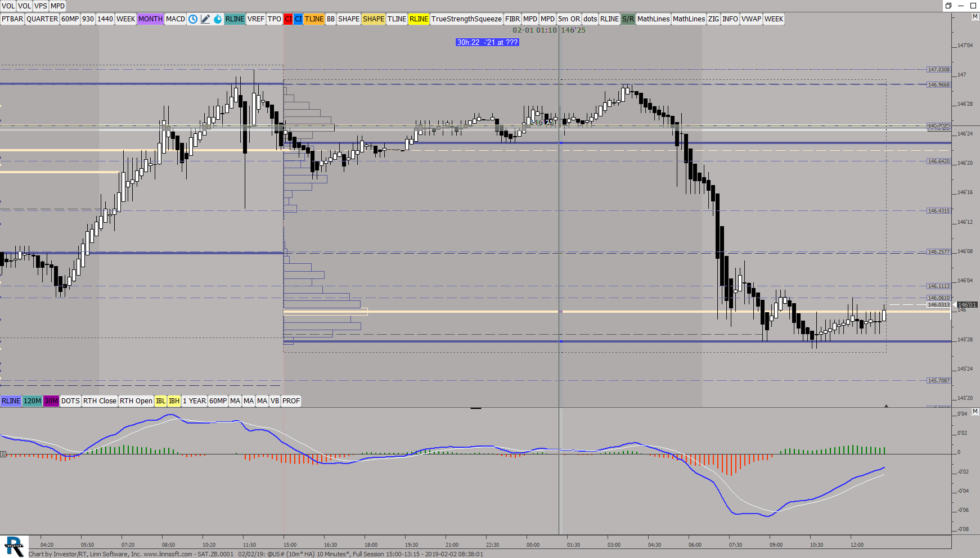Click the FIBR toolbar button

coord(513,19)
